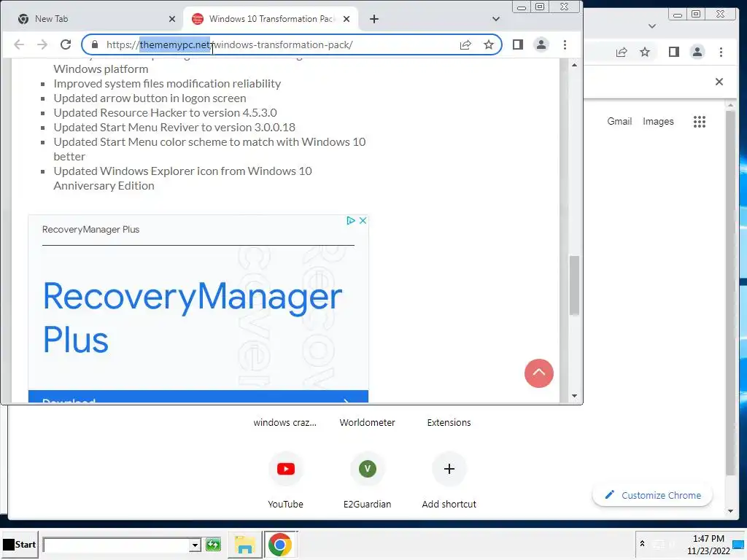Open the Extensions shortcut label
Viewport: 747px width, 560px height.
click(449, 423)
